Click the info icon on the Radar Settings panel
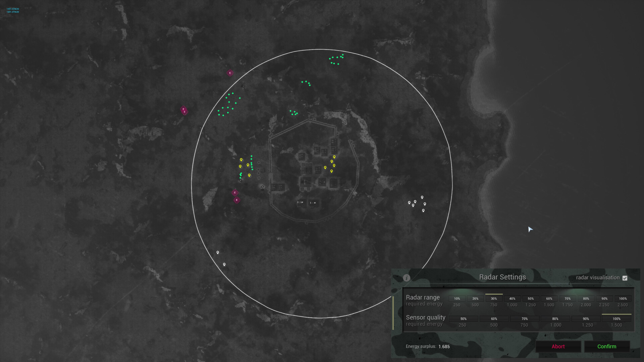This screenshot has width=644, height=362. tap(407, 278)
